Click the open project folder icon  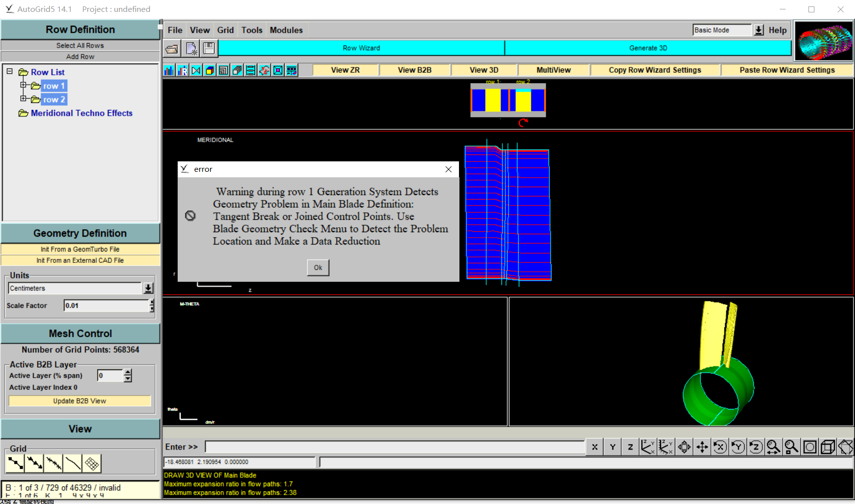pyautogui.click(x=172, y=49)
